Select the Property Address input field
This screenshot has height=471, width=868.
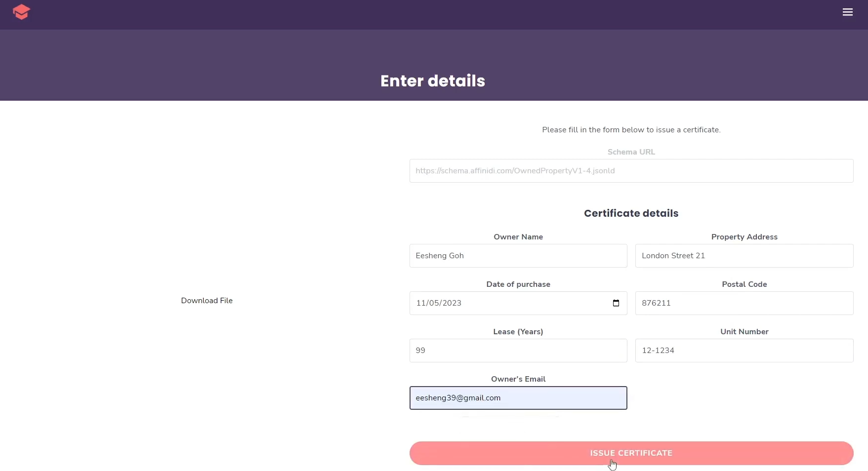click(744, 256)
